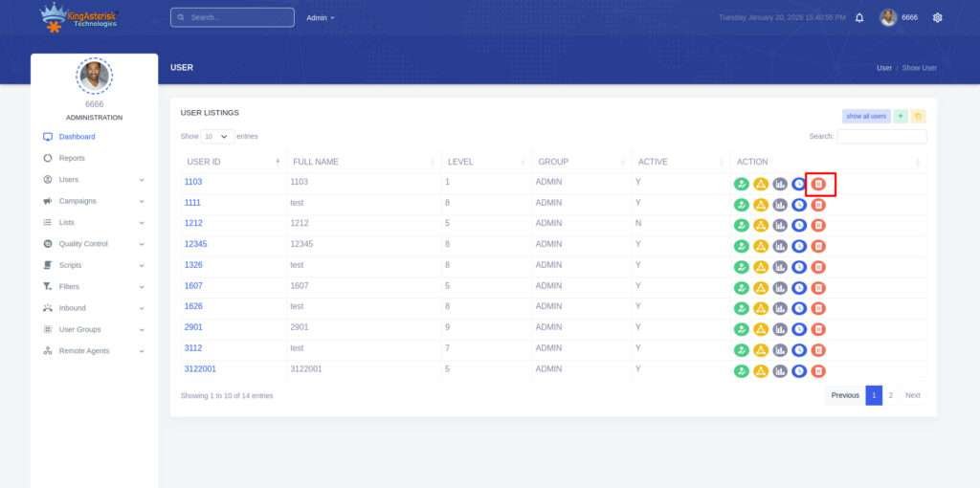
Task: Open user ID link 12345
Action: 195,244
